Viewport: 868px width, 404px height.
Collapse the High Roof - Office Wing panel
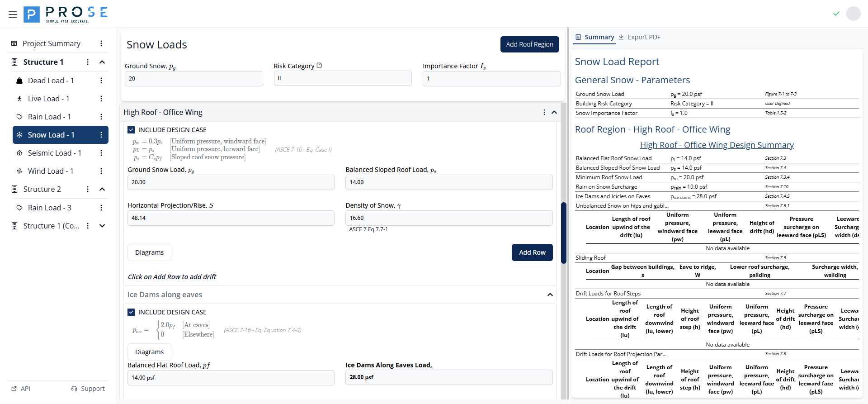[x=554, y=112]
